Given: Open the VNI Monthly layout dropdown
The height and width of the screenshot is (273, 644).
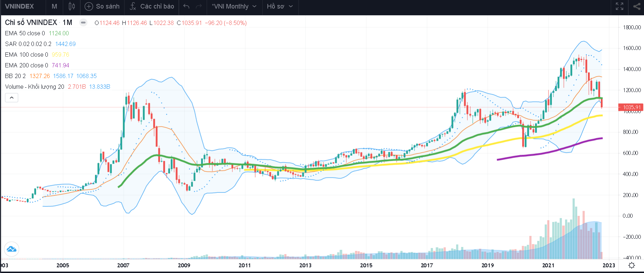Looking at the screenshot, I should pos(234,6).
